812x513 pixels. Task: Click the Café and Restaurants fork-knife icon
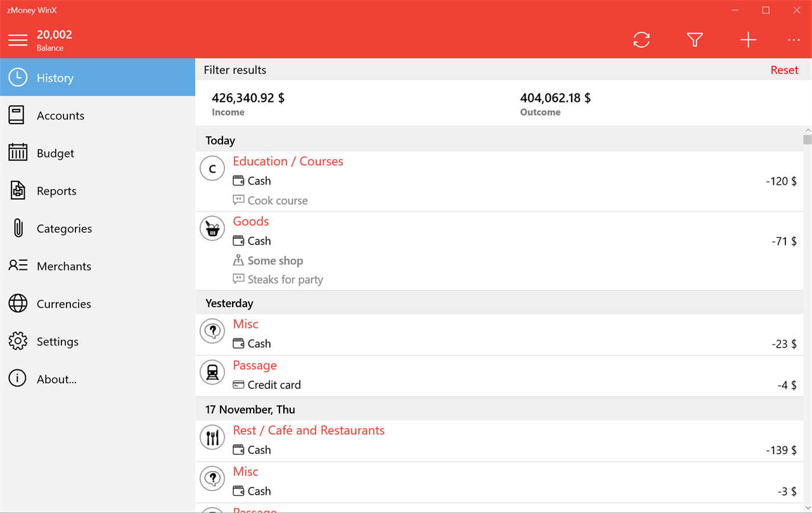212,438
